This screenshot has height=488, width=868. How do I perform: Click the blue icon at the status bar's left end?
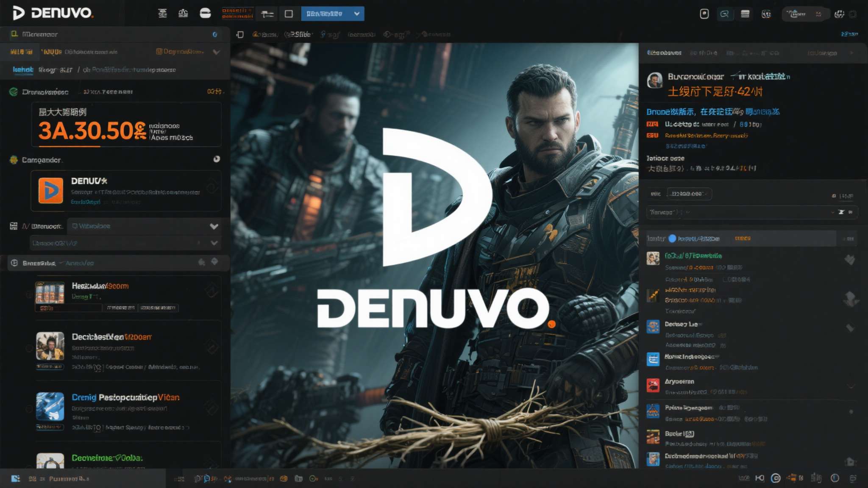(x=16, y=479)
